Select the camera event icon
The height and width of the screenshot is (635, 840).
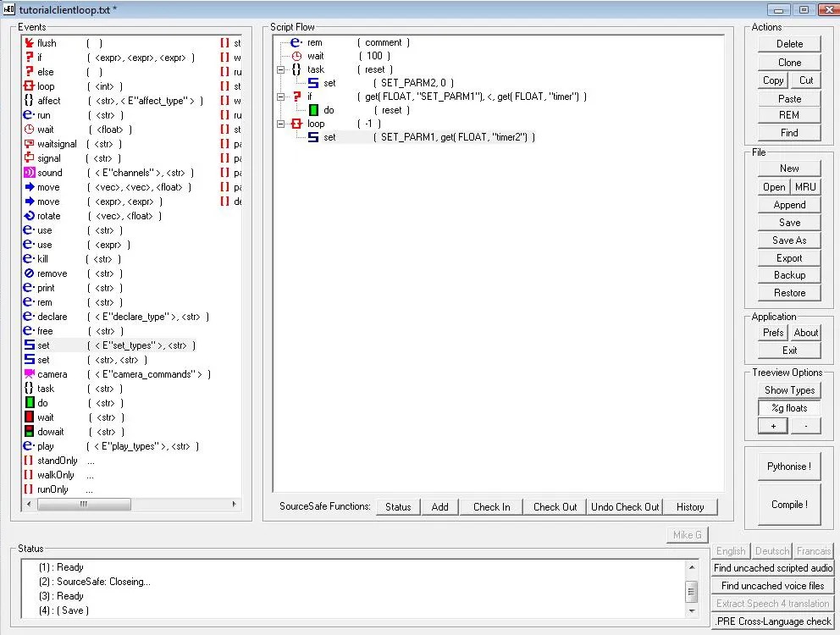pyautogui.click(x=30, y=374)
